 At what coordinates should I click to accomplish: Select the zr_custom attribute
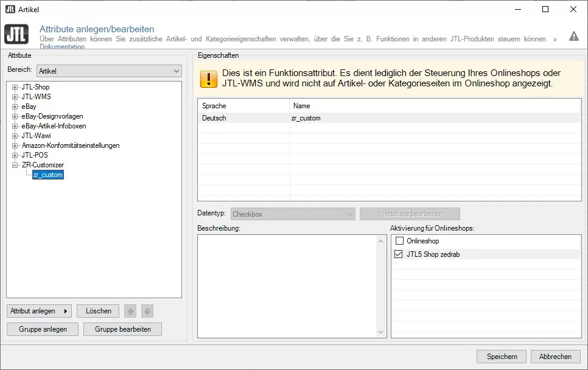tap(47, 174)
